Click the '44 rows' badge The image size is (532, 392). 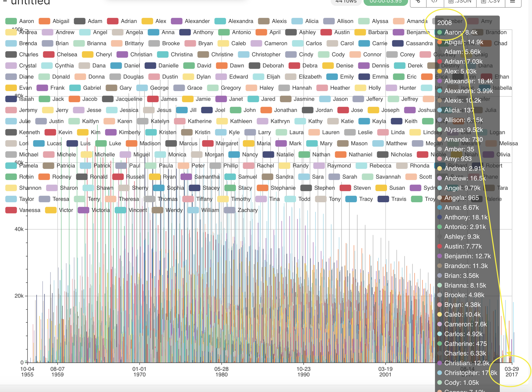(346, 1)
